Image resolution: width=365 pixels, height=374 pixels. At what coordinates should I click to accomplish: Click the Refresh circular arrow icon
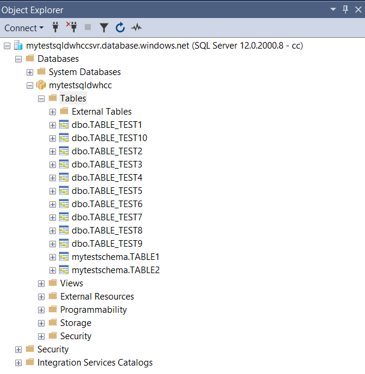[x=120, y=28]
